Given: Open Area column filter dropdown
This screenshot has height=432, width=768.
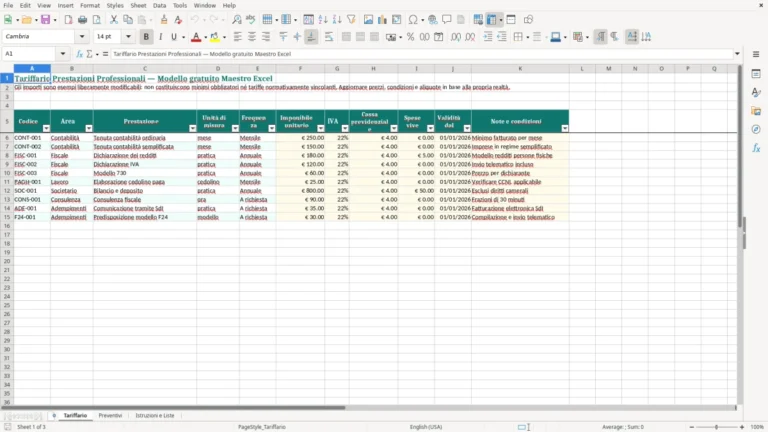Looking at the screenshot, I should coord(89,128).
